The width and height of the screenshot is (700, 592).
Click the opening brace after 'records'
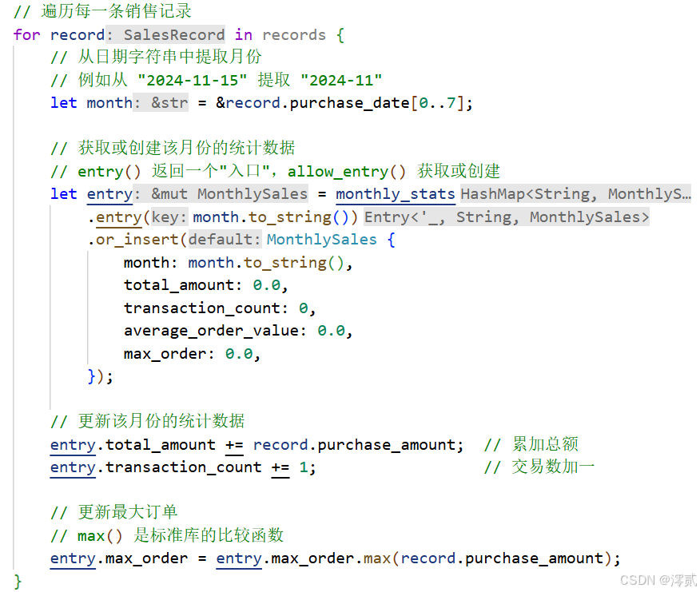(340, 35)
